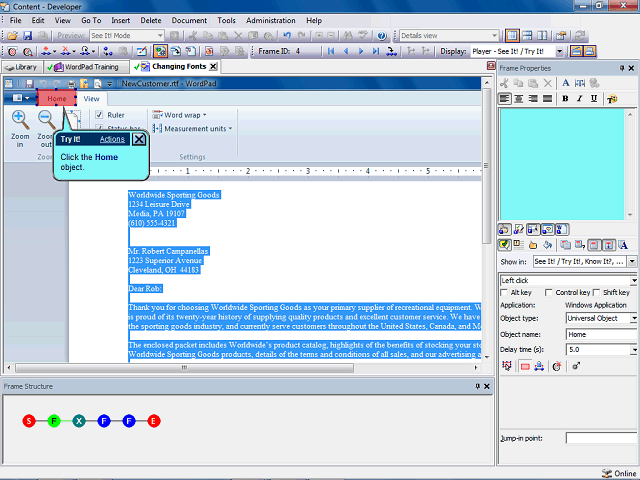Open the Administration menu
640x480 pixels.
[271, 20]
